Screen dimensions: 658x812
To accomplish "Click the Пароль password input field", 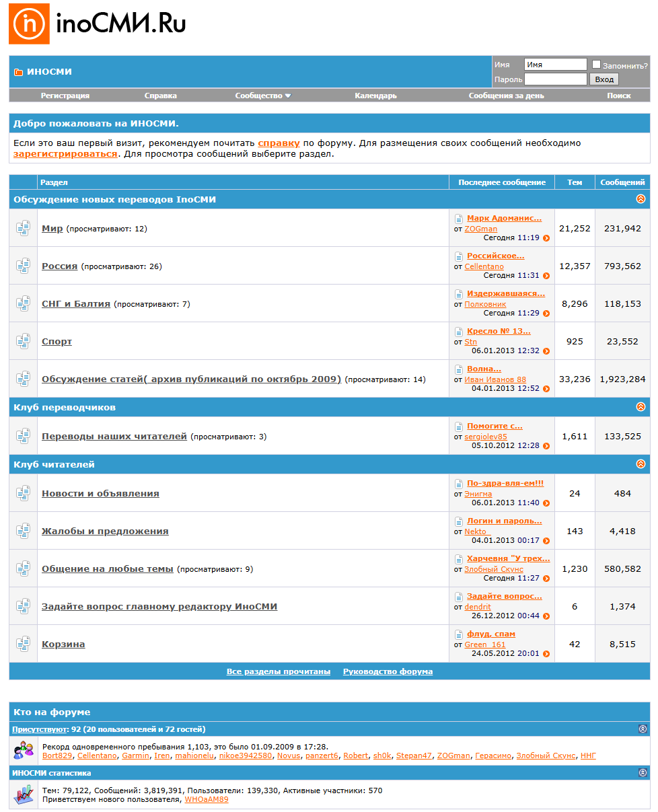I will coord(556,79).
